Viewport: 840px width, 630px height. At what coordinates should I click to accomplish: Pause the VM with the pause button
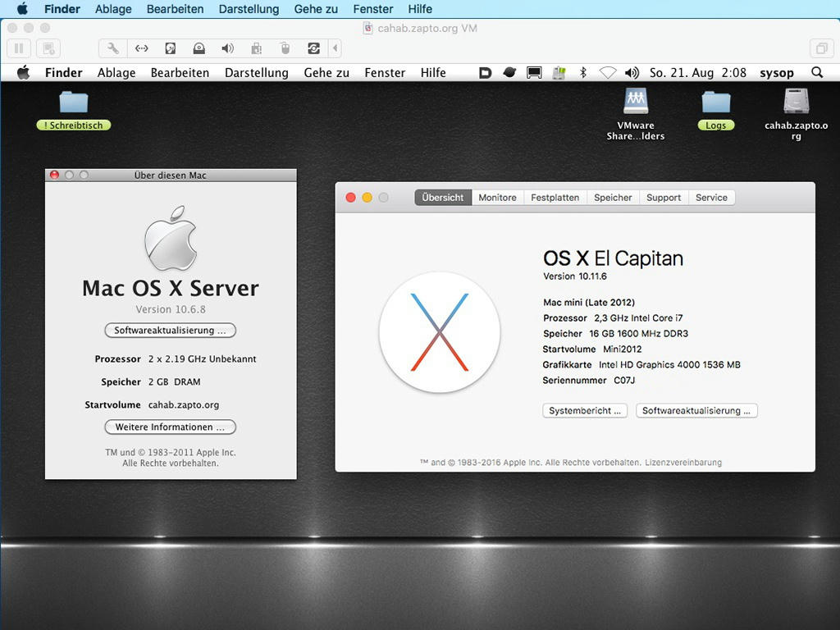pos(19,48)
